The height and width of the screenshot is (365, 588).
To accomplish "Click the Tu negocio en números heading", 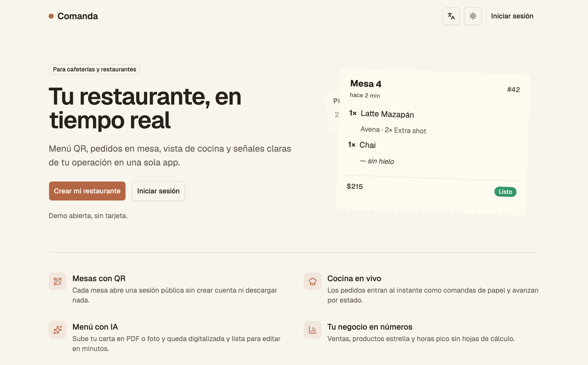I will [x=370, y=327].
